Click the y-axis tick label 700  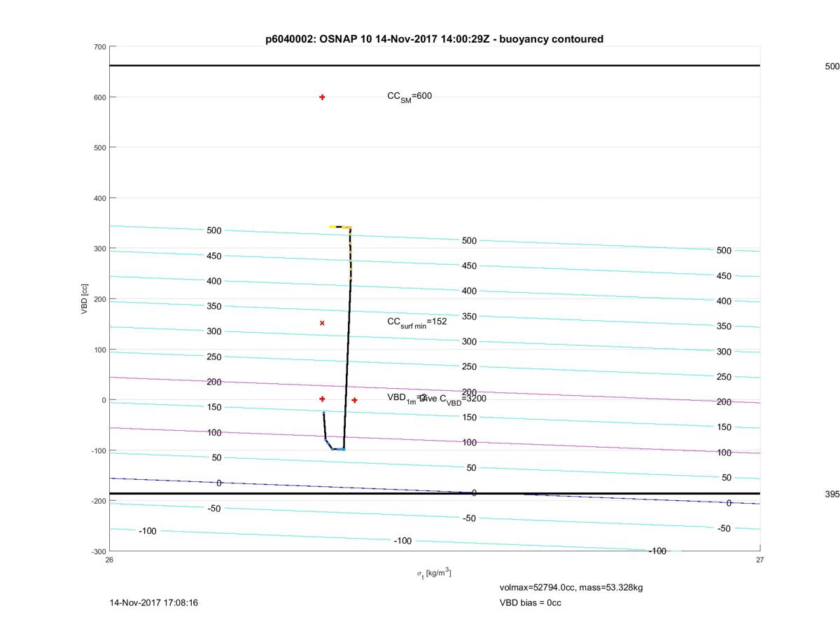click(x=100, y=47)
